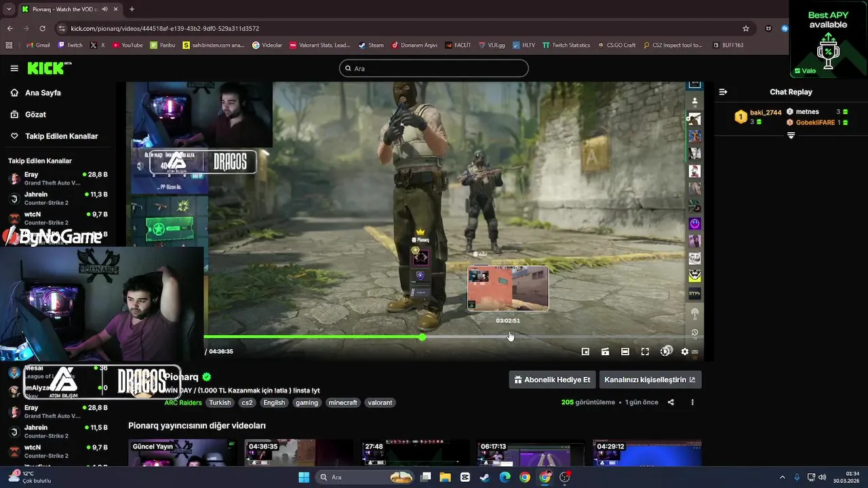
Task: Go back using the browser back arrow
Action: [9, 28]
